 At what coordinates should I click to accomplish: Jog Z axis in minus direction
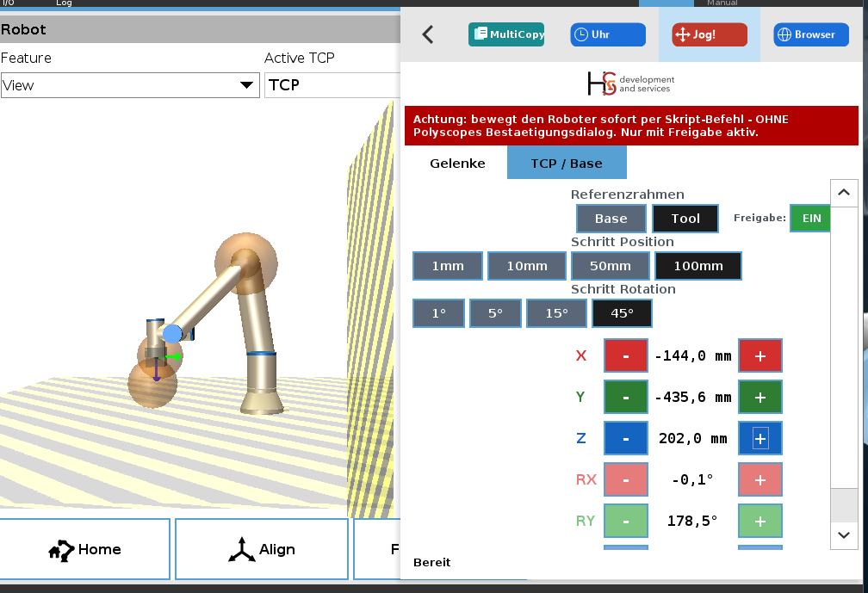click(x=625, y=439)
